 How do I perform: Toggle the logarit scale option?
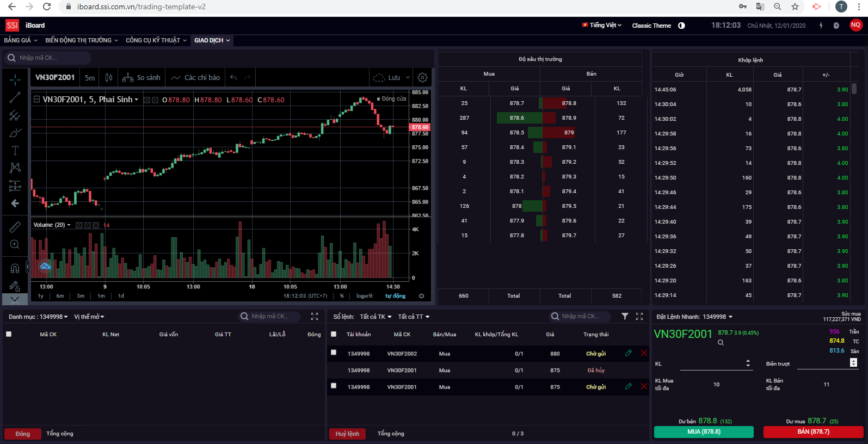[364, 296]
